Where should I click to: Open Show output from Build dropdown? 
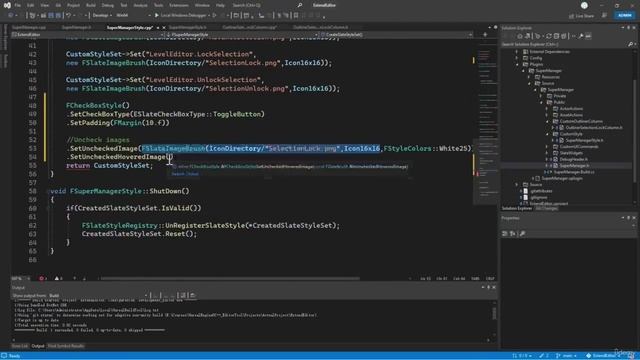tap(98, 295)
